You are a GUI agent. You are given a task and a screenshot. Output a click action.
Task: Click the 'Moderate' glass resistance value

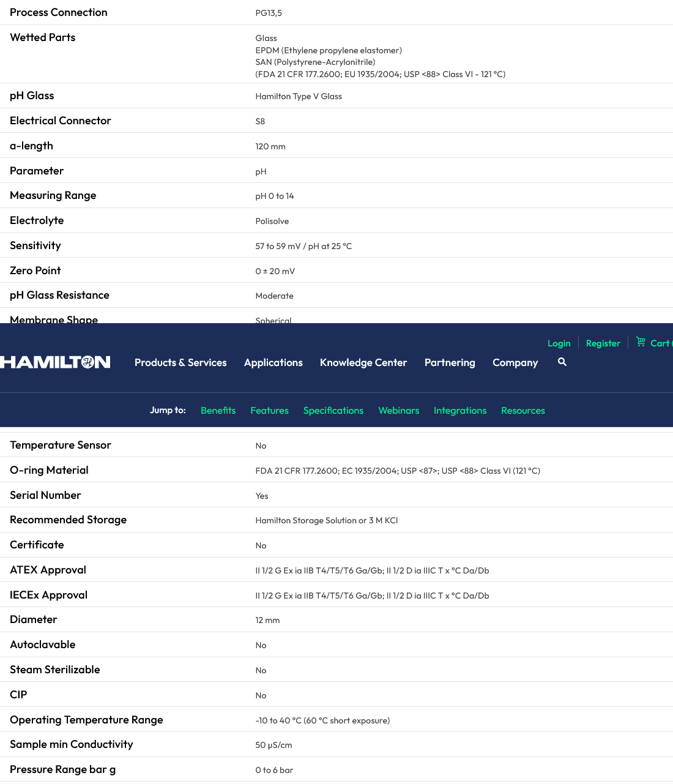(275, 296)
